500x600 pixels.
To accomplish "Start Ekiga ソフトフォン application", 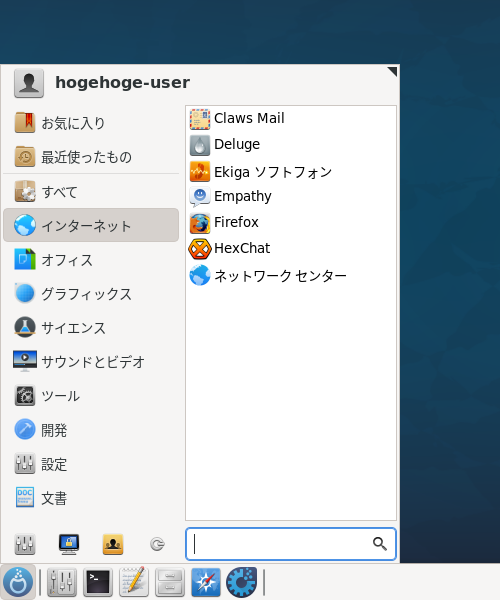I will (x=291, y=171).
